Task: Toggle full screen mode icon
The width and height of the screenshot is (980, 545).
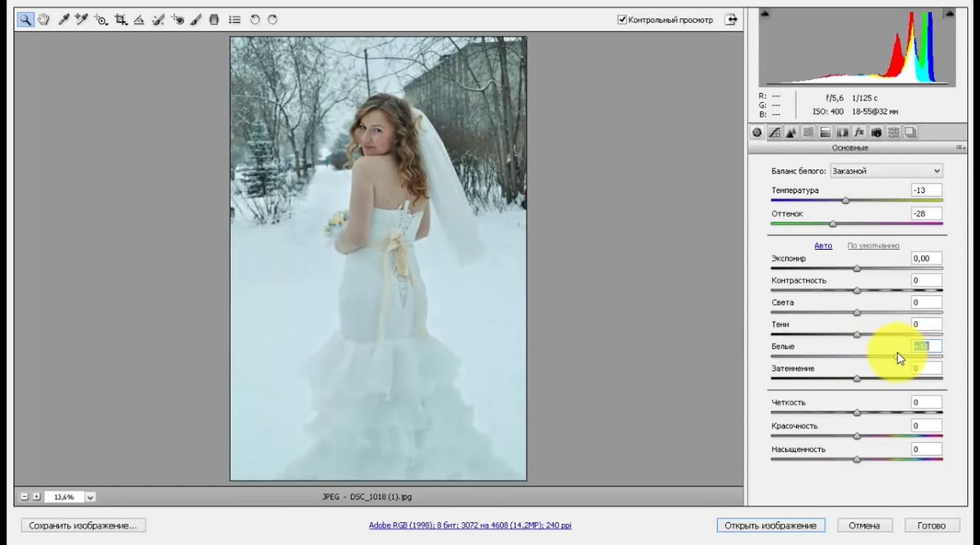Action: point(730,20)
